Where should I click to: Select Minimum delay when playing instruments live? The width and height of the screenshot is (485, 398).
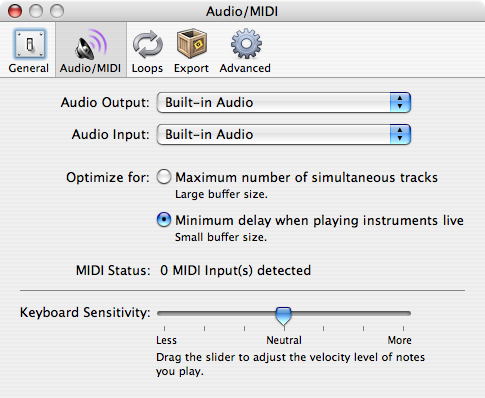pyautogui.click(x=164, y=220)
